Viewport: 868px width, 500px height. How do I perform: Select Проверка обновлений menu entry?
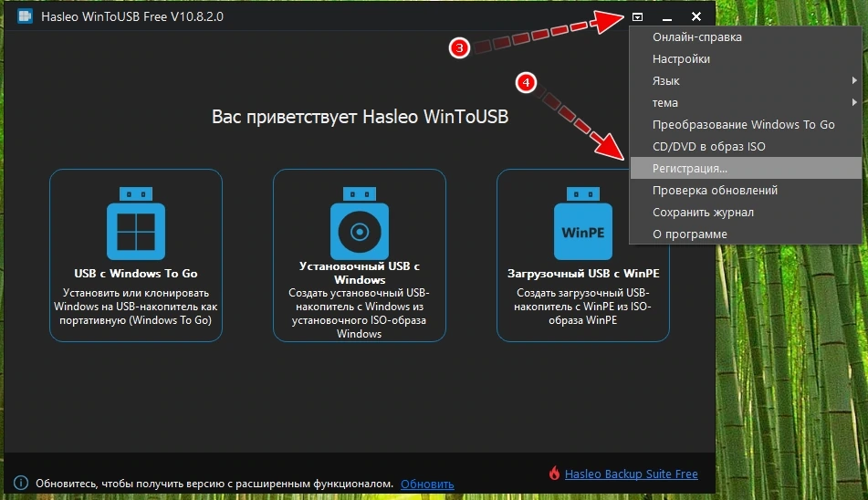746,191
